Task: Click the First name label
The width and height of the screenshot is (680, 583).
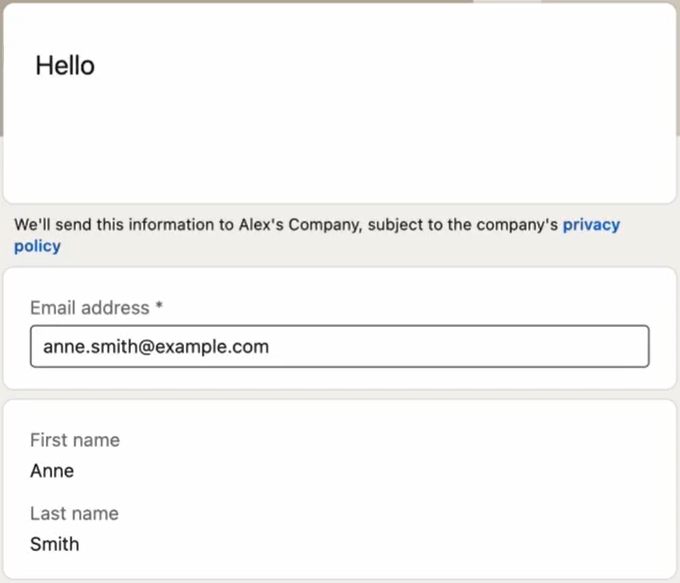Action: tap(75, 440)
